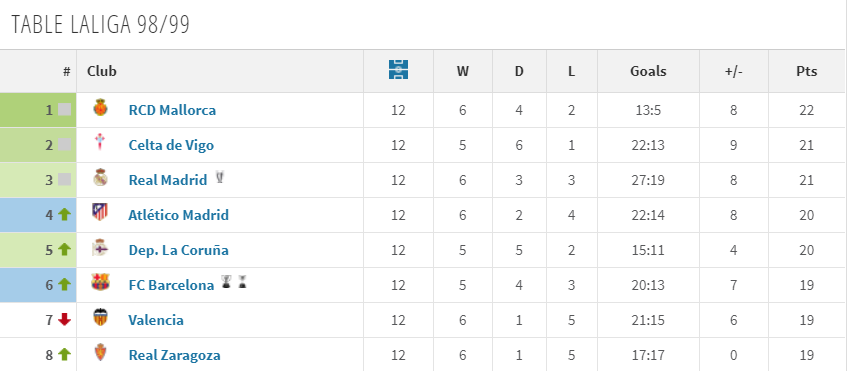The width and height of the screenshot is (847, 371).
Task: Click the Atlético Madrid crest icon
Action: click(x=100, y=212)
